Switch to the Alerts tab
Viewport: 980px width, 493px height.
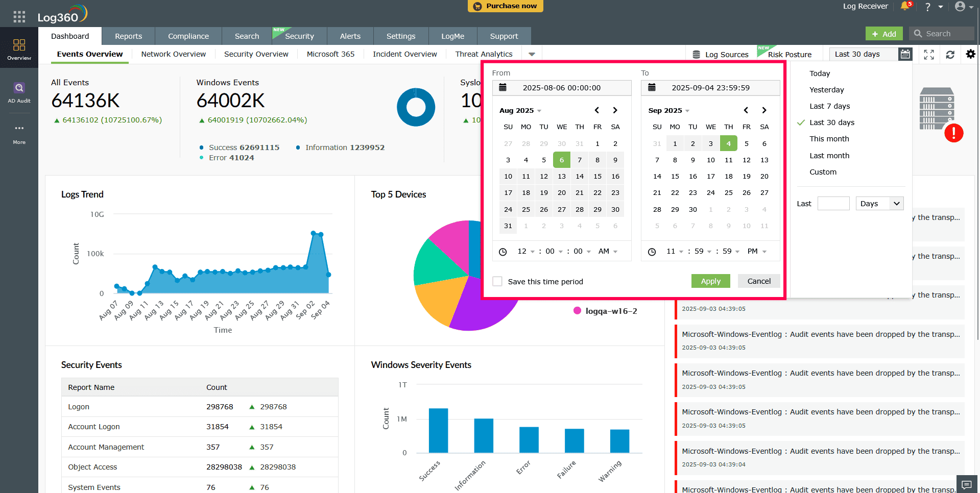pos(350,36)
